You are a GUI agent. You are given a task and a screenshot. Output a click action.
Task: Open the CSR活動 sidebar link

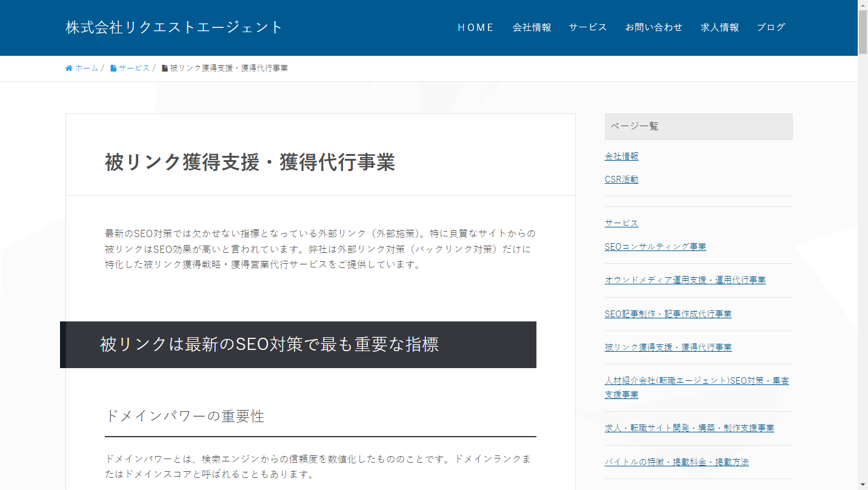click(x=621, y=180)
